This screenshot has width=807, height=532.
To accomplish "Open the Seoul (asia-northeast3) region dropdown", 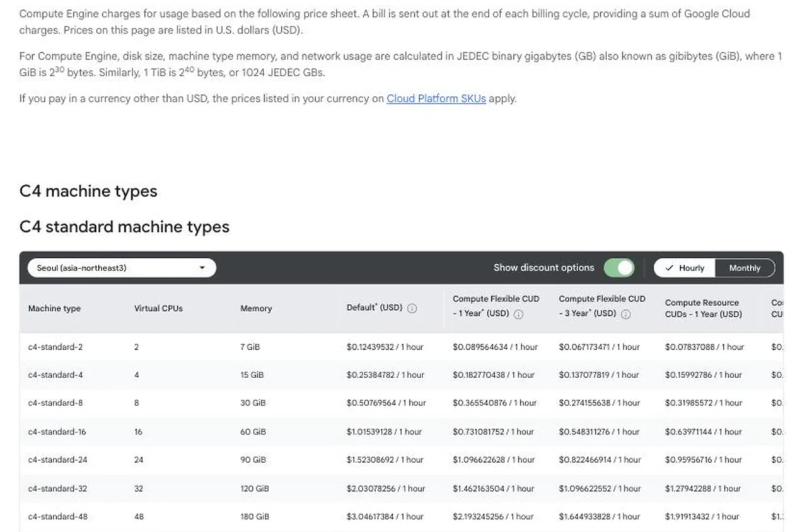I will [122, 268].
